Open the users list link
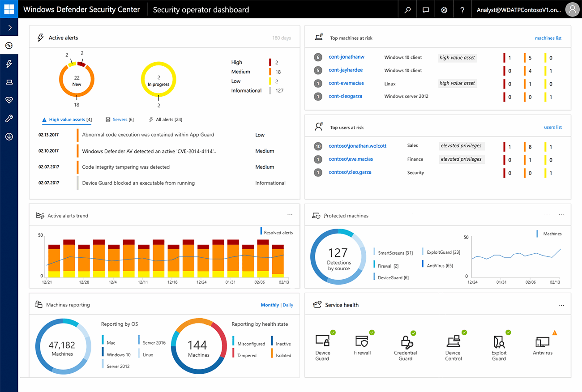Viewport: 582px width, 392px height. [x=553, y=127]
